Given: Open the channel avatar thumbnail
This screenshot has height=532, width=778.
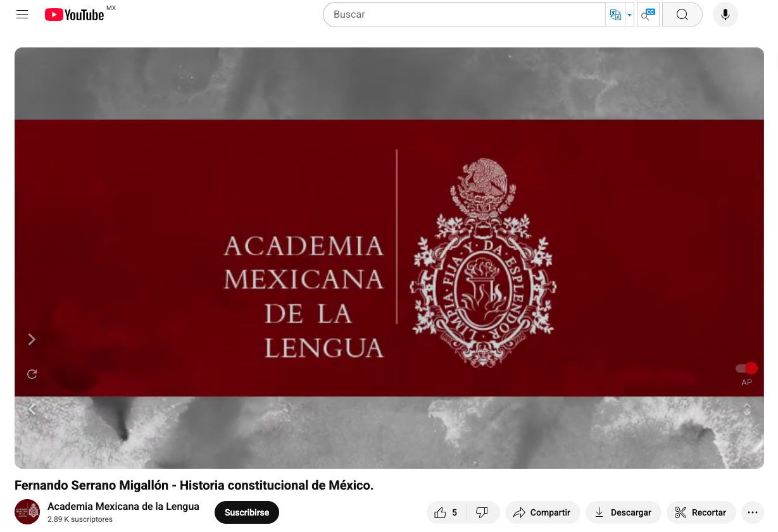Looking at the screenshot, I should tap(27, 512).
